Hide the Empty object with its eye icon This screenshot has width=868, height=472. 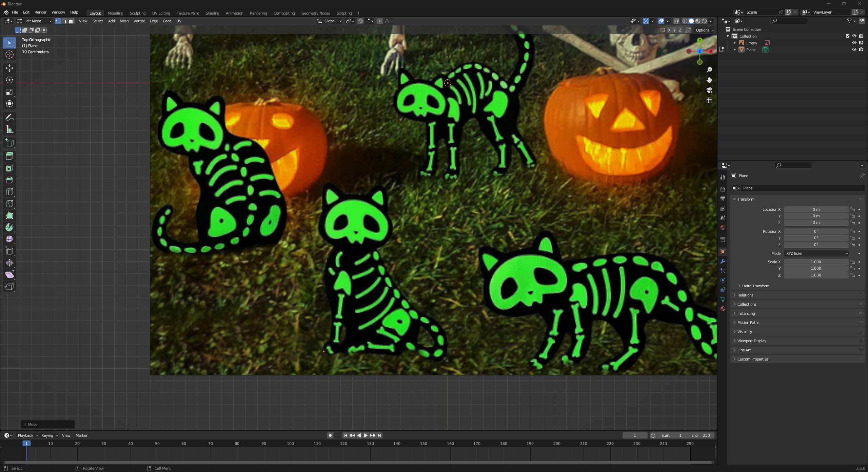(x=854, y=43)
